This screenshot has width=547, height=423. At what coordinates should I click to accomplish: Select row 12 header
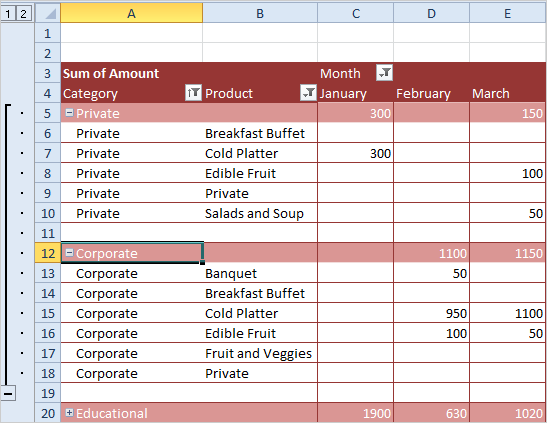48,253
